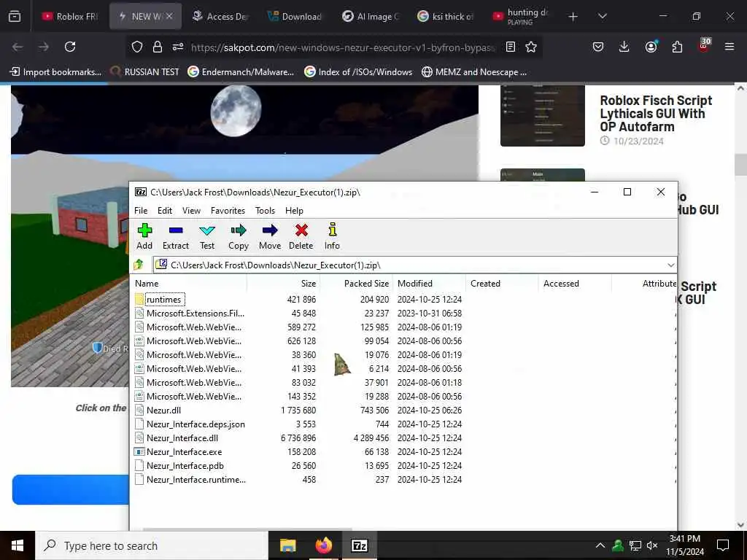Switch to the hunting playing tab
747x560 pixels.
(521, 16)
